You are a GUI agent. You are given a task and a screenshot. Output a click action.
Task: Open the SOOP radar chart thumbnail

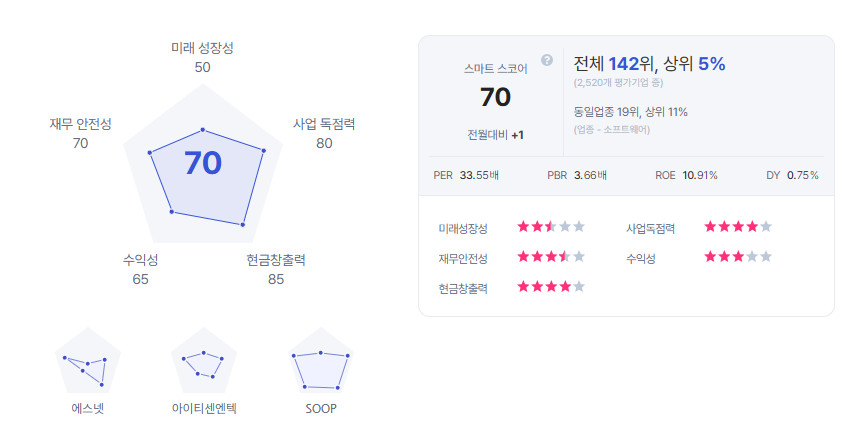pos(321,360)
